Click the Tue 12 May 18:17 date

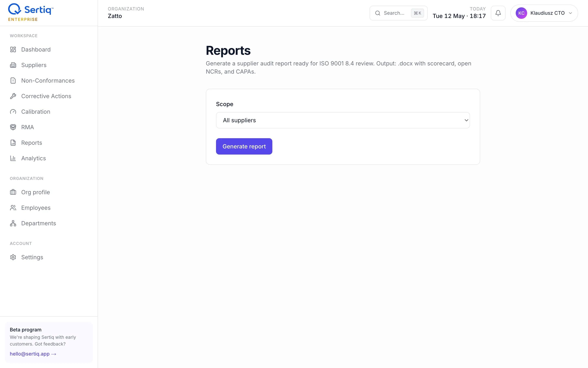(x=459, y=16)
